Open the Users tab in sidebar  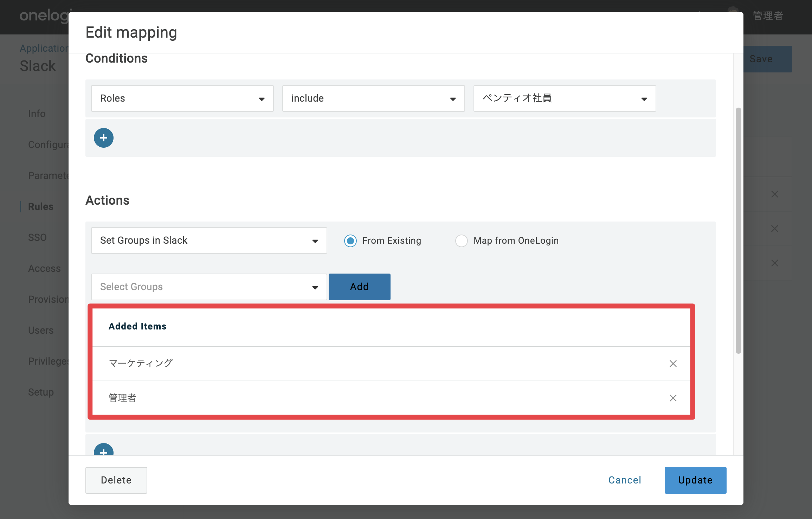(41, 330)
